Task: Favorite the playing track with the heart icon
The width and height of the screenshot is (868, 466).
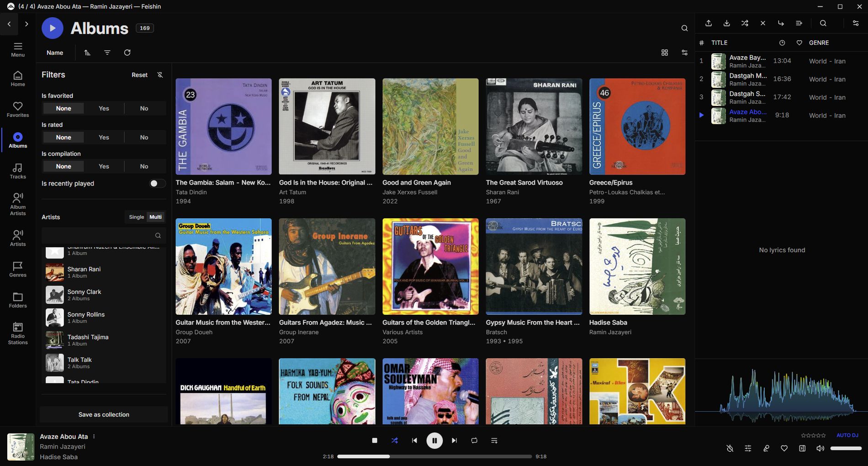Action: (784, 448)
